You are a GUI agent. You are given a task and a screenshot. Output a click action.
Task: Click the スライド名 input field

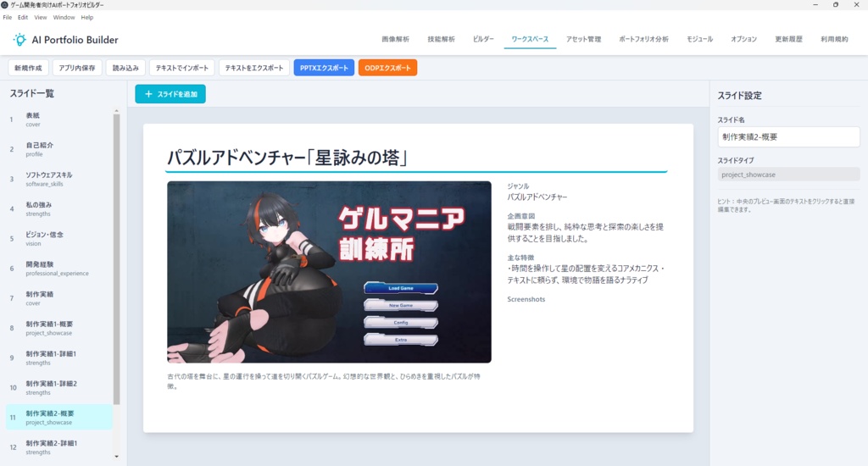tap(788, 137)
